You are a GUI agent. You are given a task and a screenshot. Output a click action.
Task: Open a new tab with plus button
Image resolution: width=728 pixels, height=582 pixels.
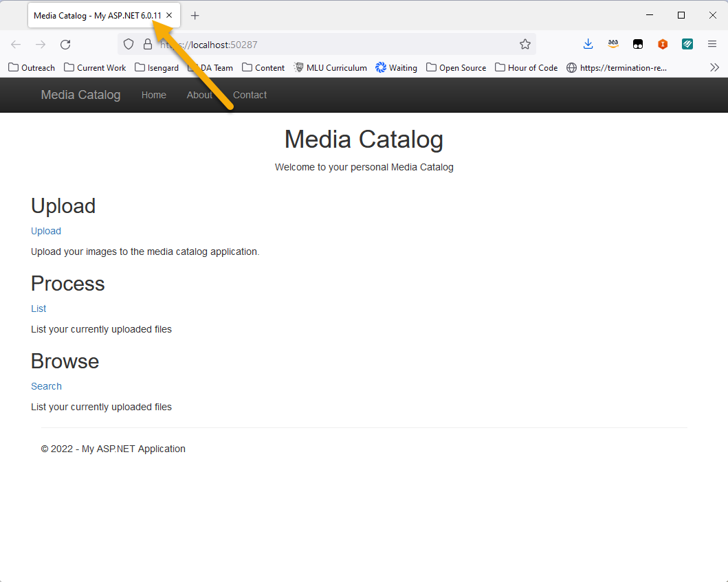tap(195, 16)
